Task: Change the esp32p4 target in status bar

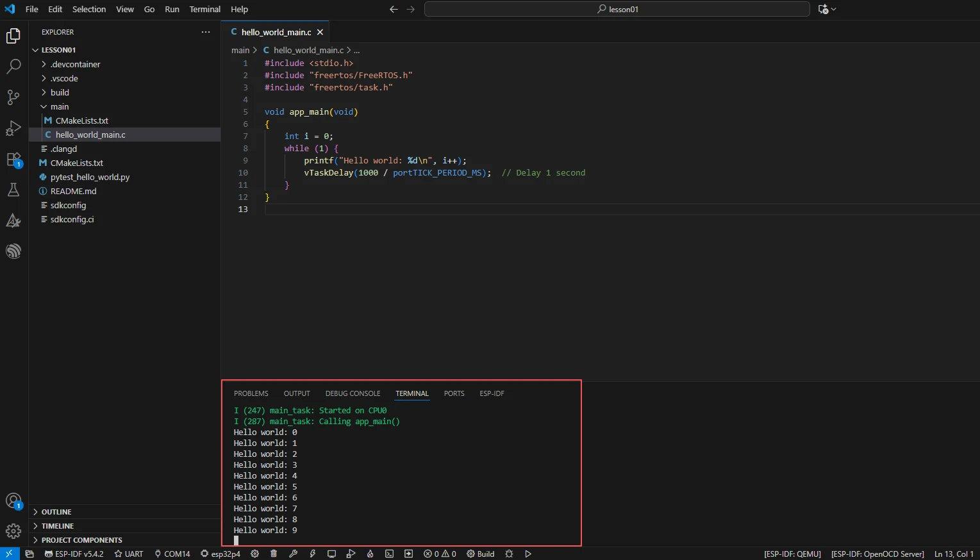Action: 220,554
